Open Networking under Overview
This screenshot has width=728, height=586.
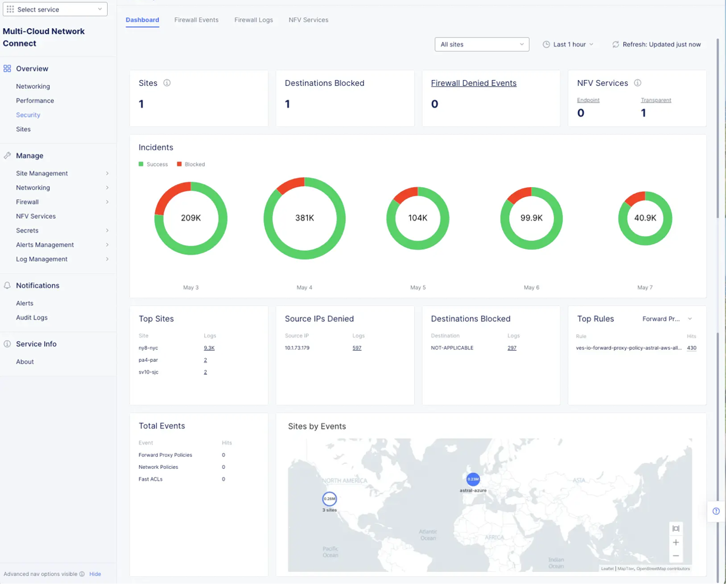coord(33,86)
